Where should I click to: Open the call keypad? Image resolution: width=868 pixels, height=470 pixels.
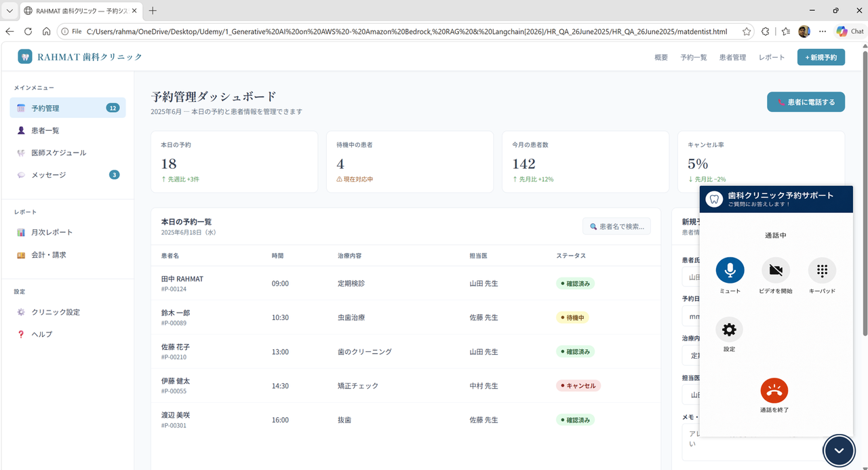click(822, 270)
